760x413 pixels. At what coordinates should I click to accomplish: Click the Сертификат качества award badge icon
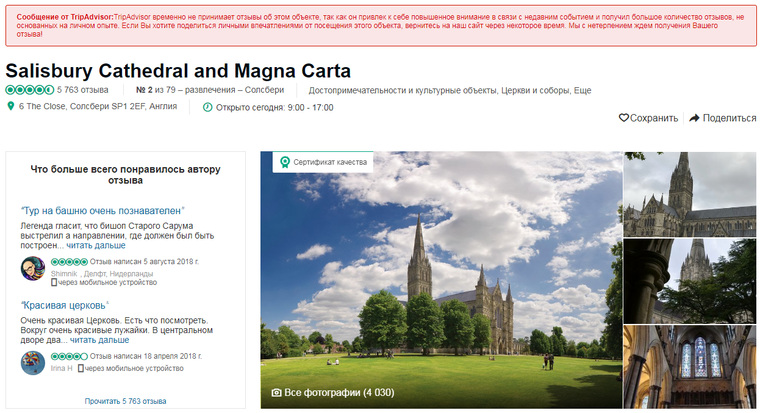tap(285, 162)
